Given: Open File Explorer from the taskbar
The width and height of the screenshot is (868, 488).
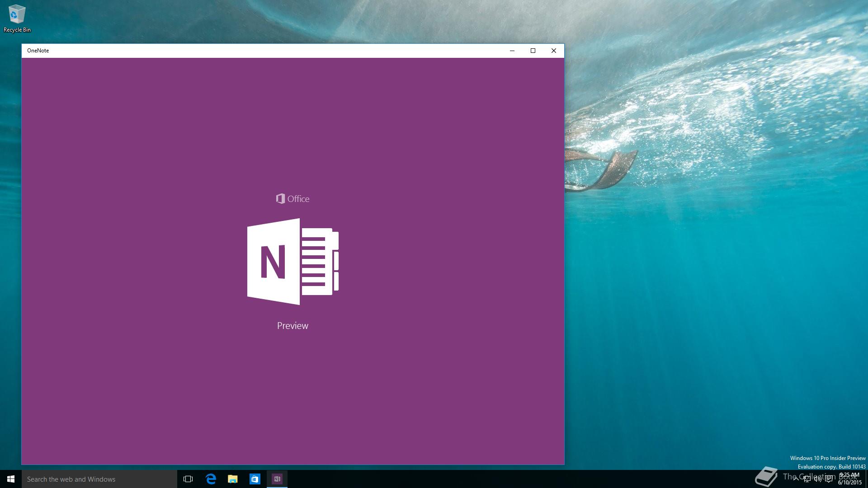Looking at the screenshot, I should pyautogui.click(x=233, y=479).
